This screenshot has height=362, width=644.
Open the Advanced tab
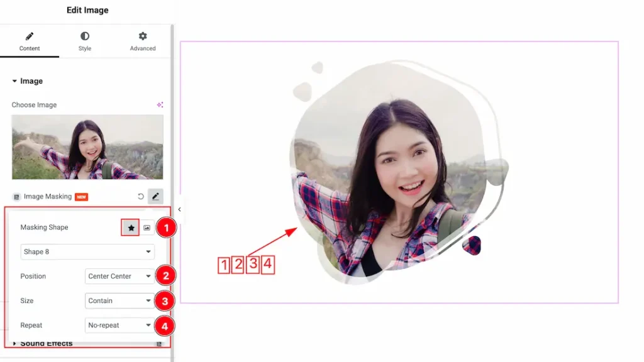[x=143, y=41]
